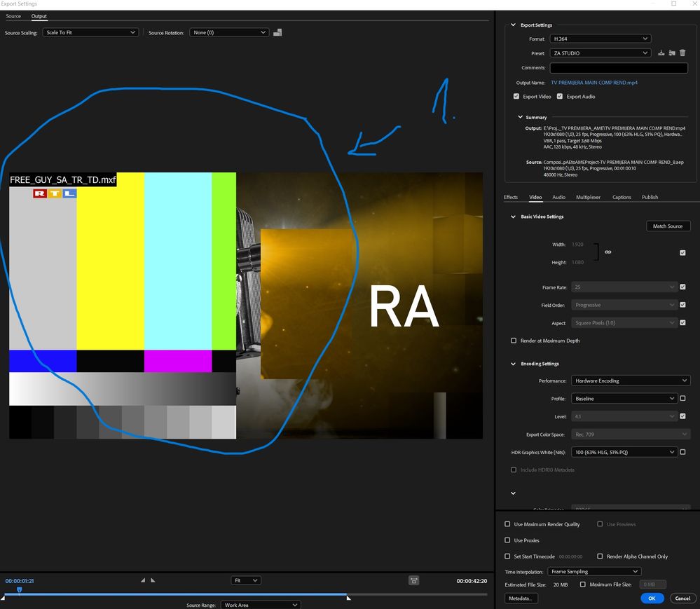Screen dimensions: 700x609
Task: Click into the Comments text field
Action: pos(619,68)
